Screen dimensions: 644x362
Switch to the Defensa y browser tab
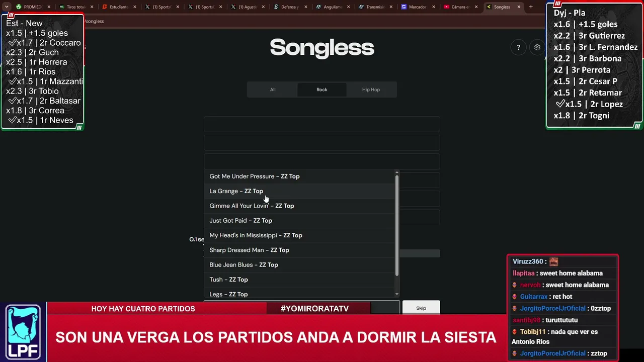[x=289, y=7]
